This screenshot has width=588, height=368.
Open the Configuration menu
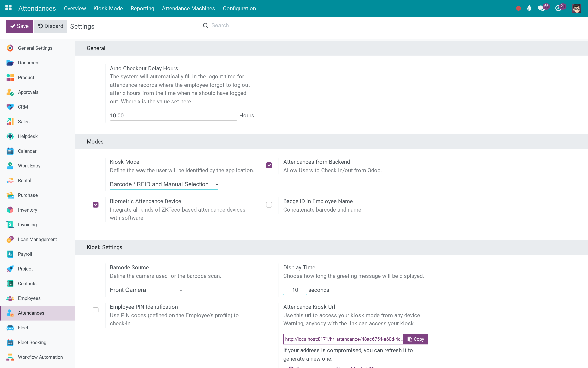pos(239,8)
